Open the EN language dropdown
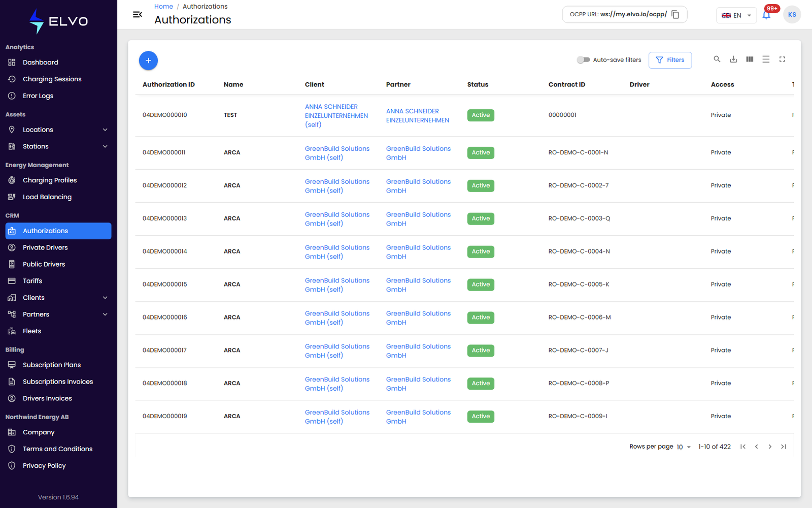812x508 pixels. (x=736, y=15)
